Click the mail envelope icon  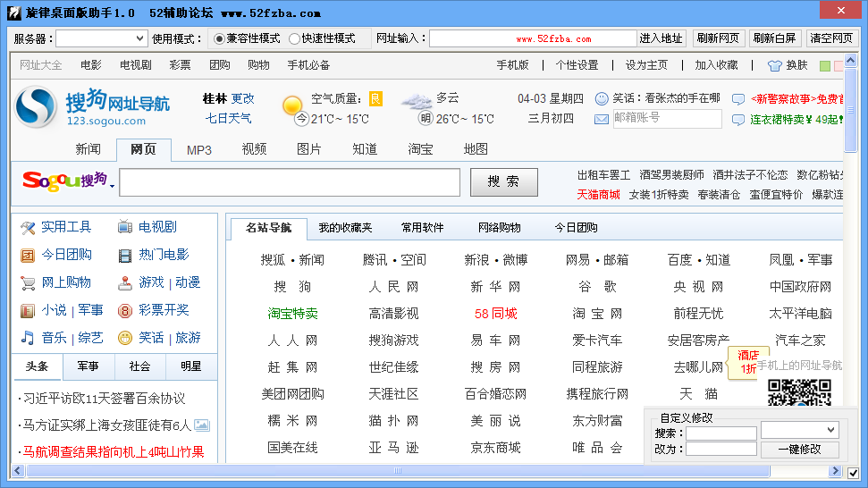click(x=602, y=119)
